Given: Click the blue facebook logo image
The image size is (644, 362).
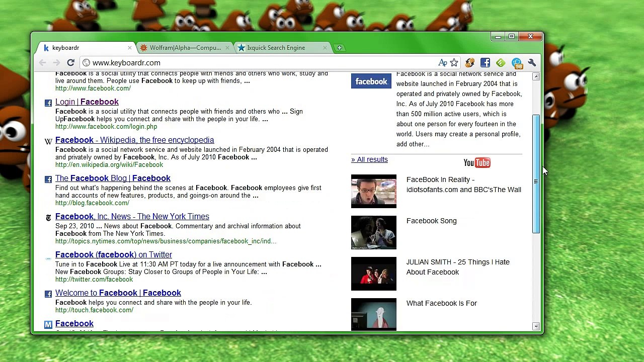Looking at the screenshot, I should coord(371,81).
